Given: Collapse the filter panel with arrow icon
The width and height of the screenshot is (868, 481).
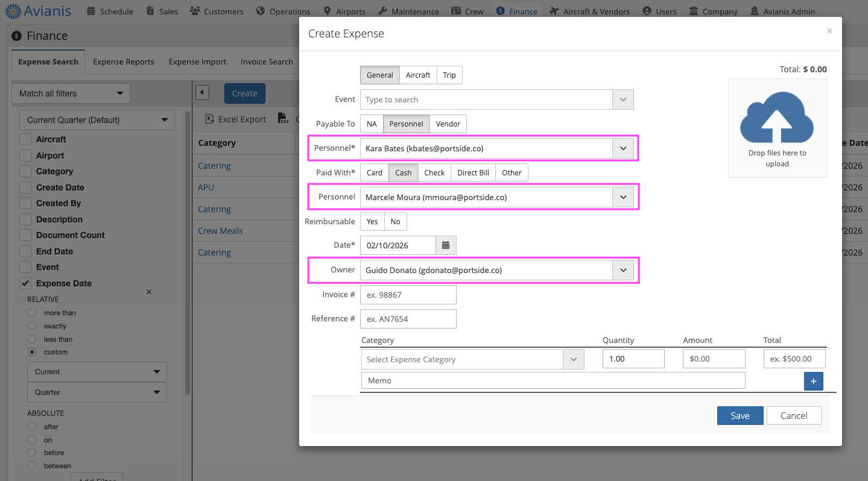Looking at the screenshot, I should 202,93.
